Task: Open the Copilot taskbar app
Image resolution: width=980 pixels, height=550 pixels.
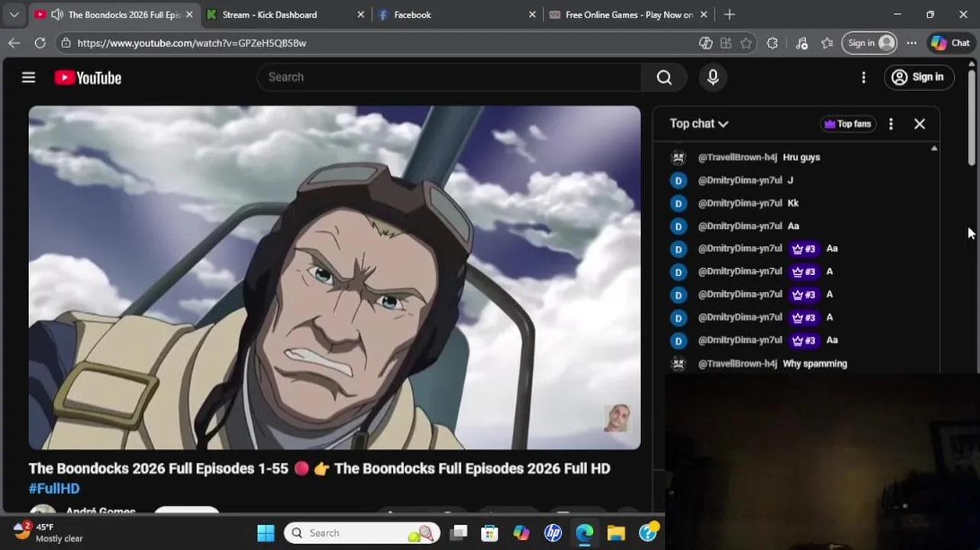Action: [521, 532]
